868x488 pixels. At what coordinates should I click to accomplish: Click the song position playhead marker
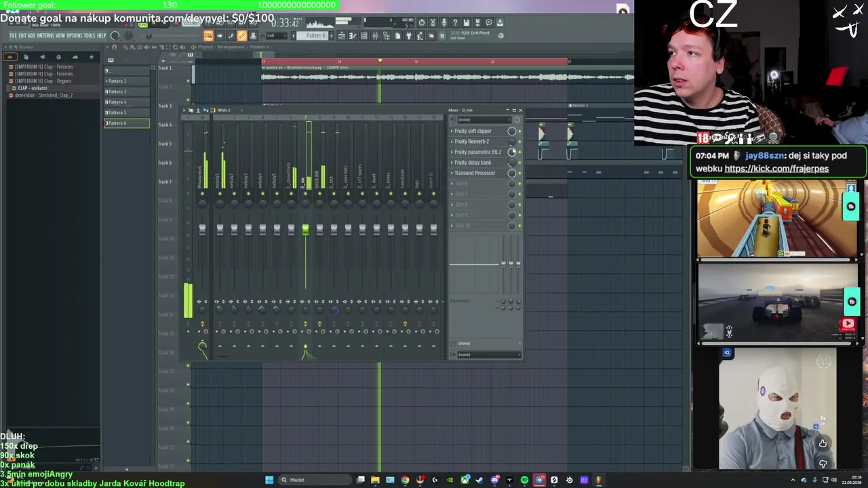pyautogui.click(x=380, y=61)
